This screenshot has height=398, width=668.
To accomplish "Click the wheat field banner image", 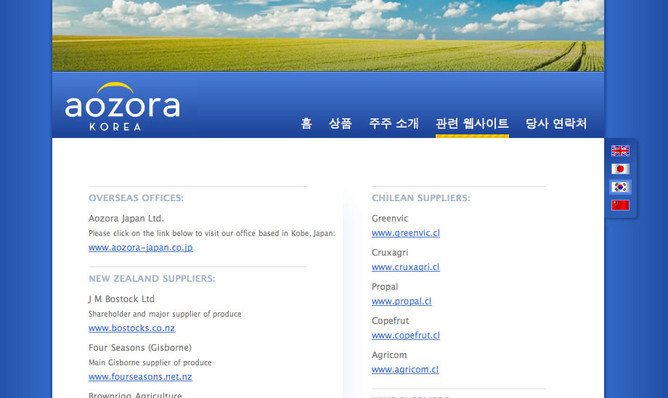I will [328, 35].
